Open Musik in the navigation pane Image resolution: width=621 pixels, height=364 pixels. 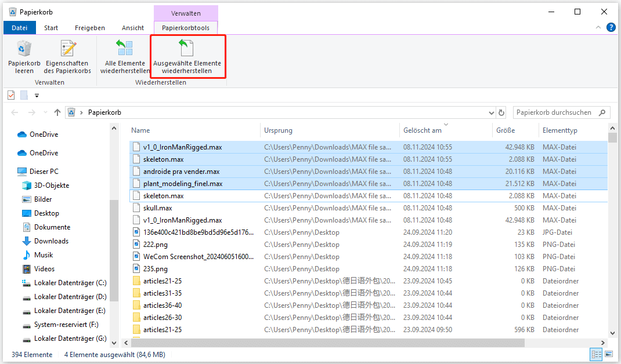tap(38, 255)
